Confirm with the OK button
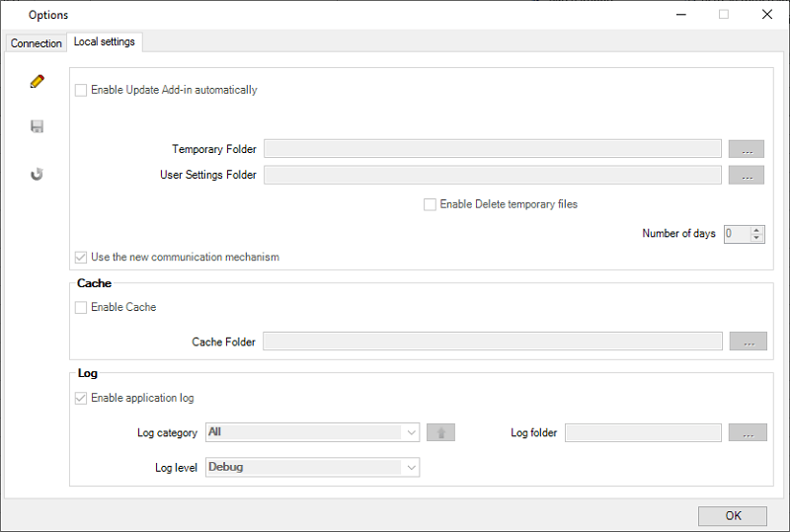 [733, 516]
